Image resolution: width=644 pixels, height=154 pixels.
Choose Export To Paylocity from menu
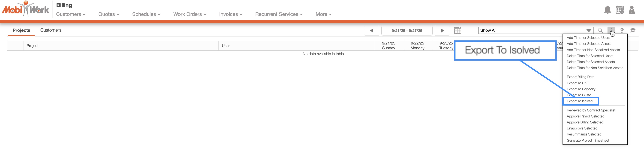tap(581, 89)
